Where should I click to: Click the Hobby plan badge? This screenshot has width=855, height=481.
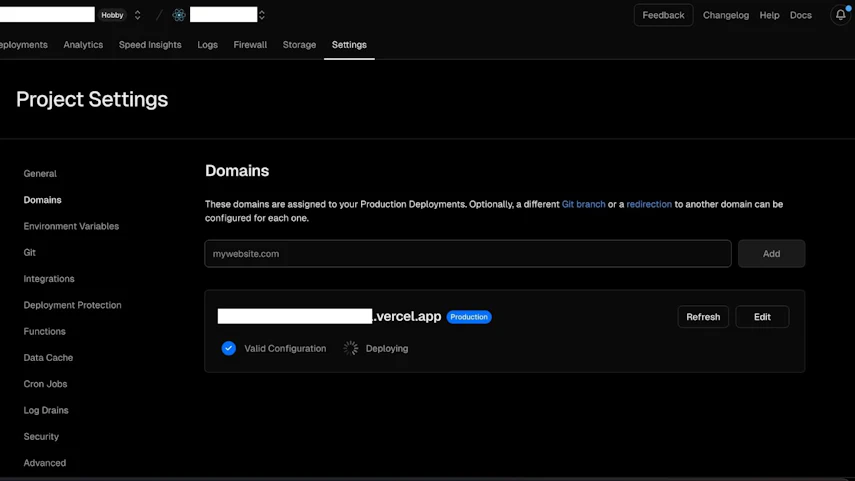click(112, 15)
